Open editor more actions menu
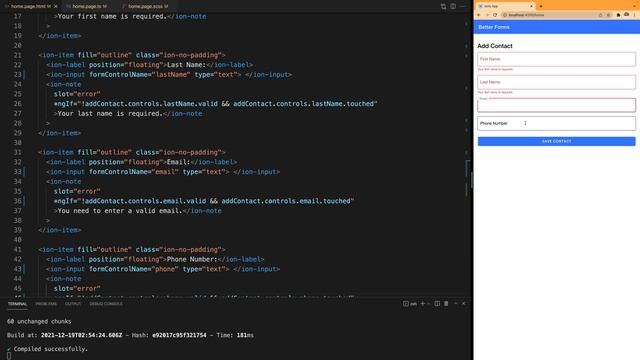This screenshot has height=360, width=640. [462, 6]
